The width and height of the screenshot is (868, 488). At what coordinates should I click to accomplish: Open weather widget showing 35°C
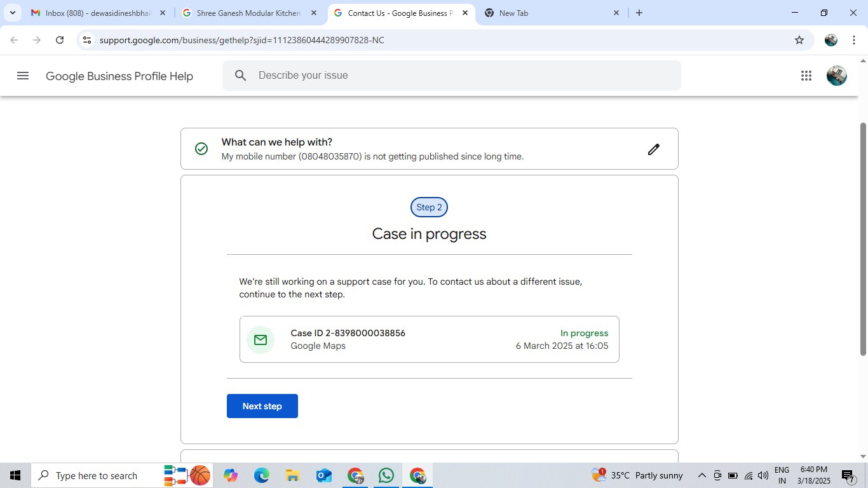(x=637, y=475)
